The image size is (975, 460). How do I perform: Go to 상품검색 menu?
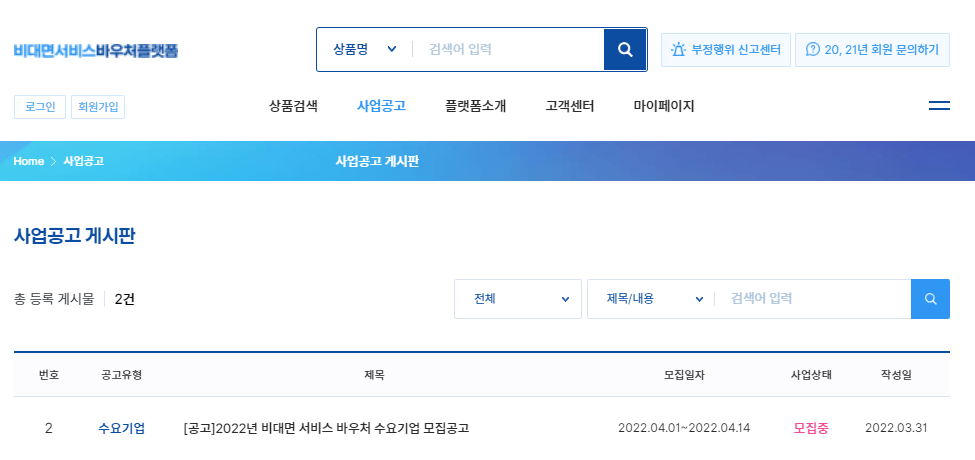point(293,106)
